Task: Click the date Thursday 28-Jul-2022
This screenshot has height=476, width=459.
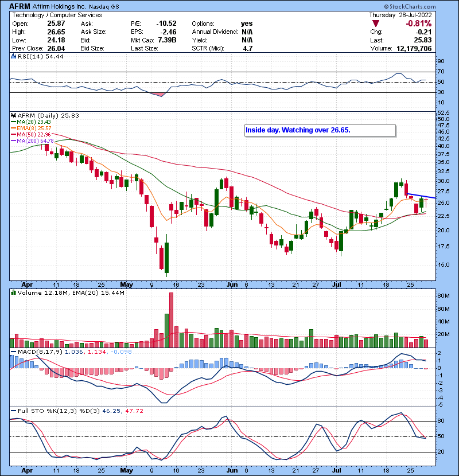Action: 400,15
